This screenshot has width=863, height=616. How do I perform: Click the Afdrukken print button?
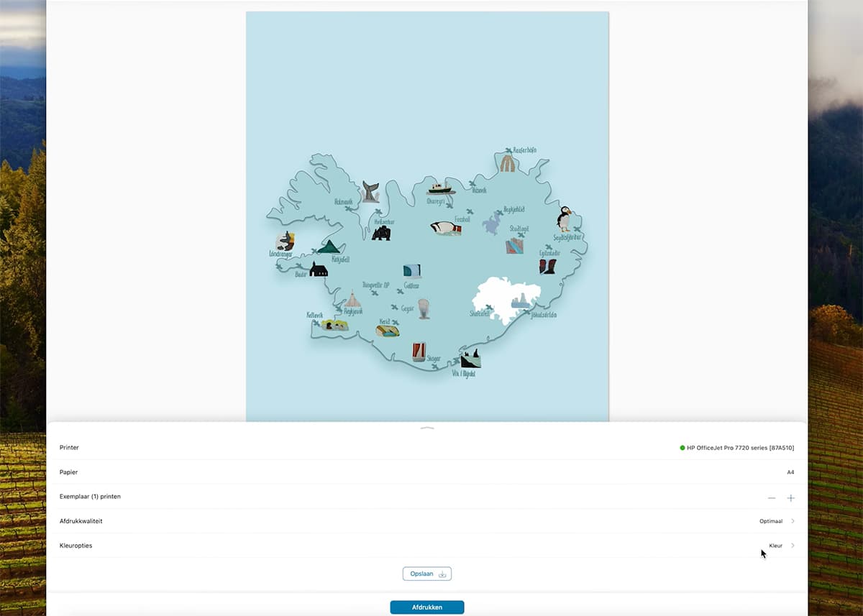pyautogui.click(x=427, y=607)
